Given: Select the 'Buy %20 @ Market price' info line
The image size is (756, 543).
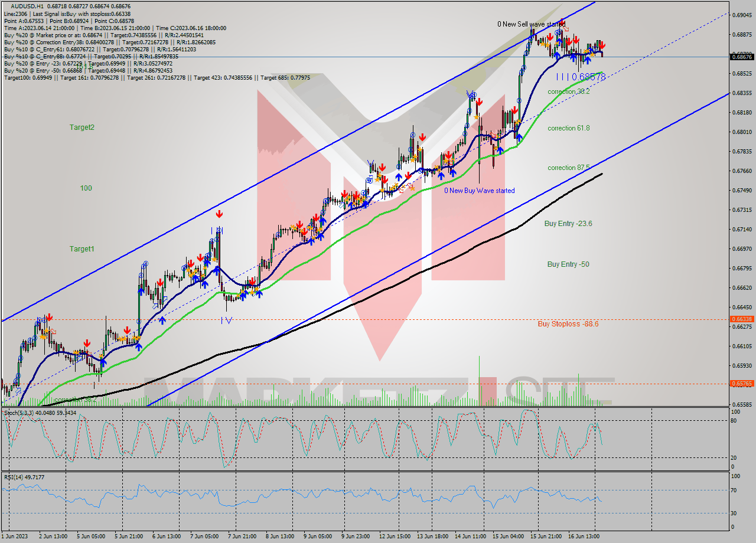Looking at the screenshot, I should [x=104, y=35].
